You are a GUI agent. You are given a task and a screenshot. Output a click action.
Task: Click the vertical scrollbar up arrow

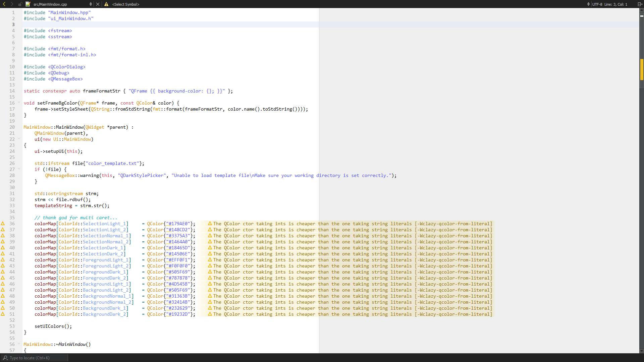pos(641,10)
